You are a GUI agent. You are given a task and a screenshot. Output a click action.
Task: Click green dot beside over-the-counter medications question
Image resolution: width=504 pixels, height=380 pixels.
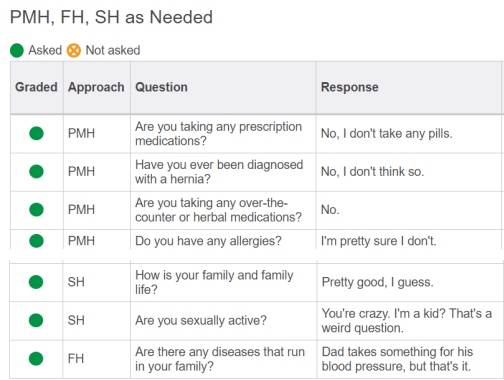coord(36,210)
